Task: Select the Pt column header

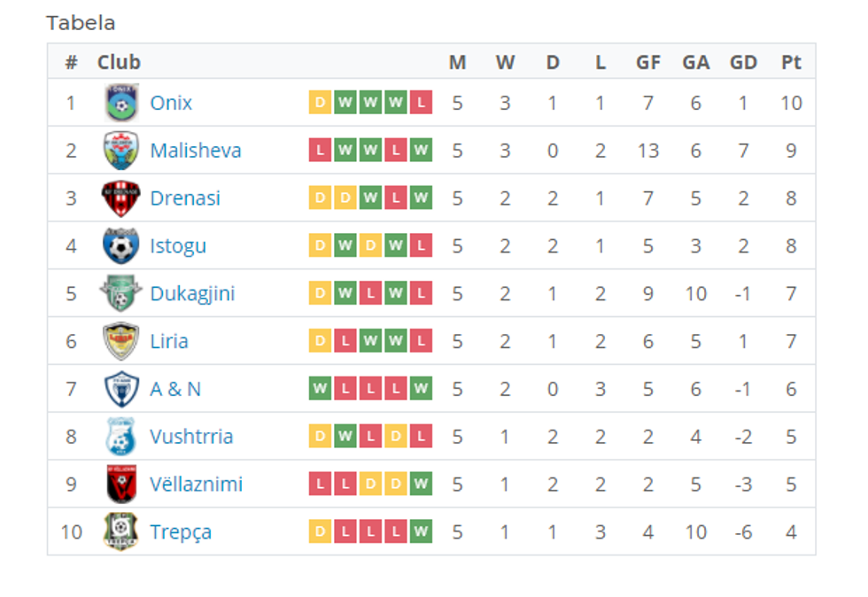Action: 791,62
